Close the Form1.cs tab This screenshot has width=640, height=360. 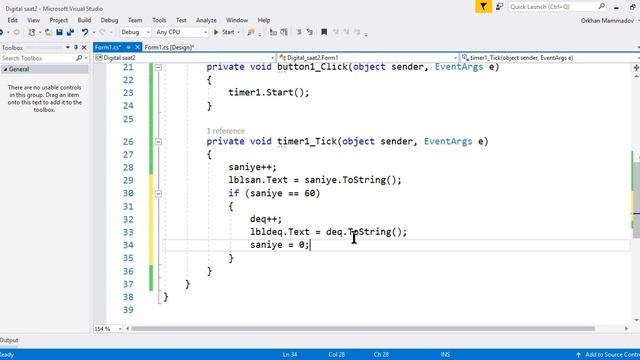137,47
